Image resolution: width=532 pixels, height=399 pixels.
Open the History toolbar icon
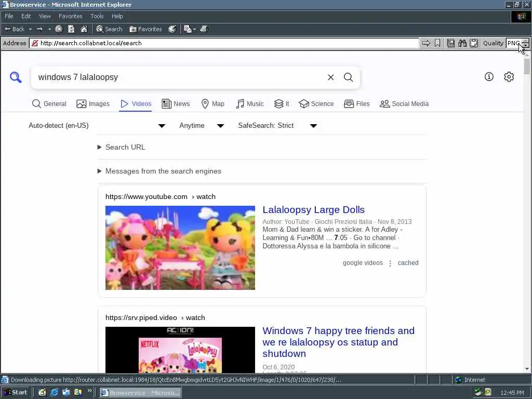[x=172, y=29]
